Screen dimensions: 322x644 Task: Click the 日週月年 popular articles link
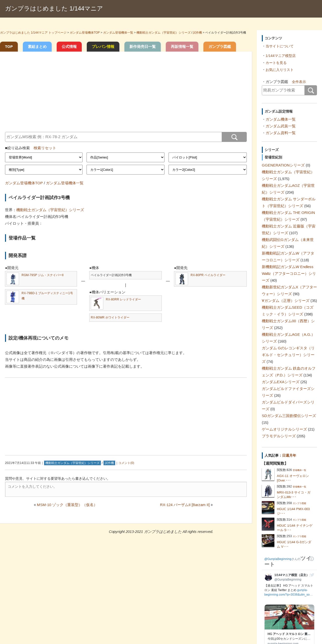289,455
